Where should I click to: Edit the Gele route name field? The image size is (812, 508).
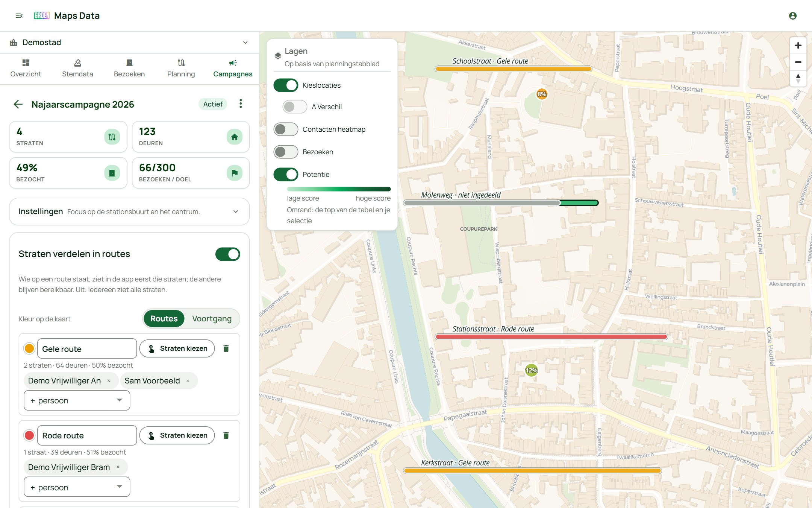(x=87, y=348)
